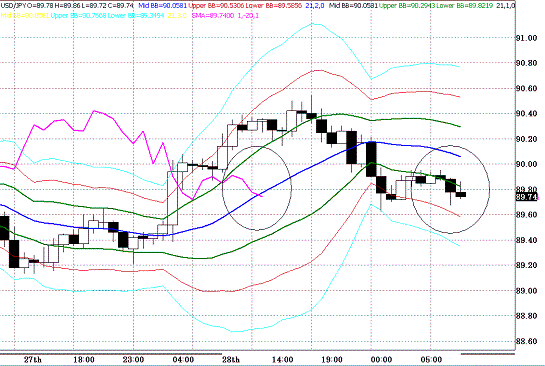Click the black '21,1,0' parameter text
Viewport: 545px width, 366px height.
point(505,5)
